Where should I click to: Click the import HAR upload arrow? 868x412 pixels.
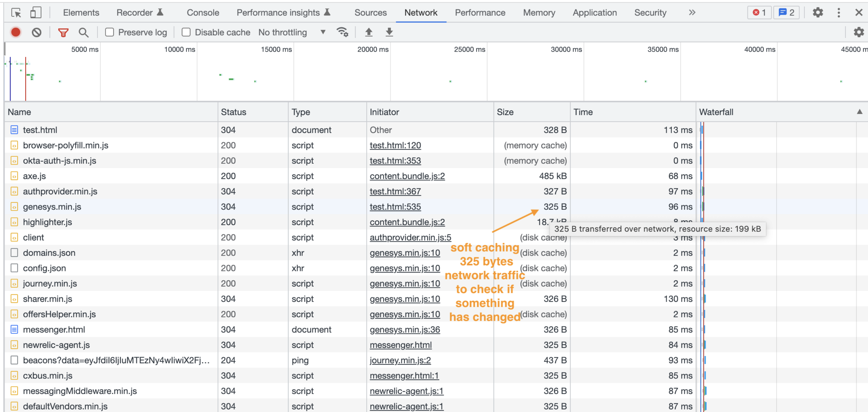[369, 32]
